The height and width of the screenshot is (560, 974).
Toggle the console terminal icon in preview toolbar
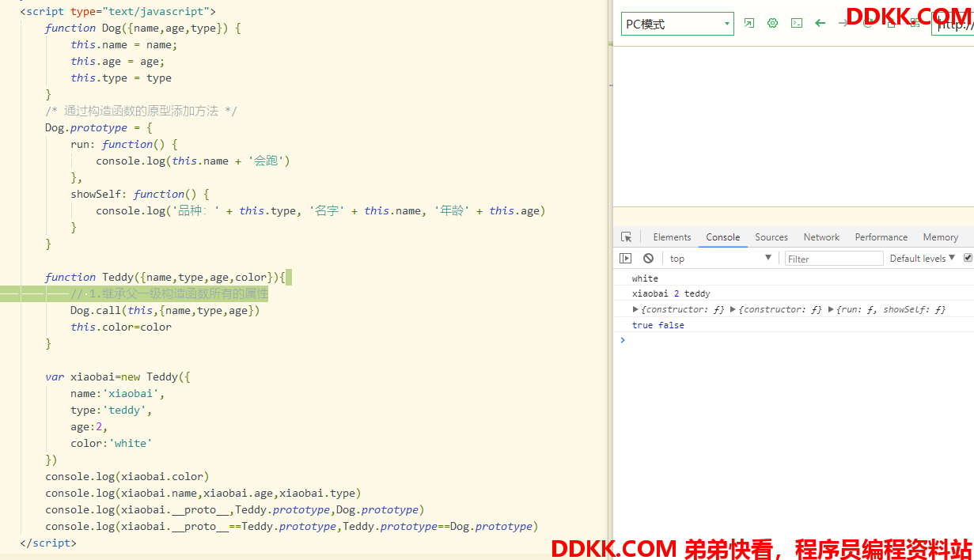(x=797, y=24)
